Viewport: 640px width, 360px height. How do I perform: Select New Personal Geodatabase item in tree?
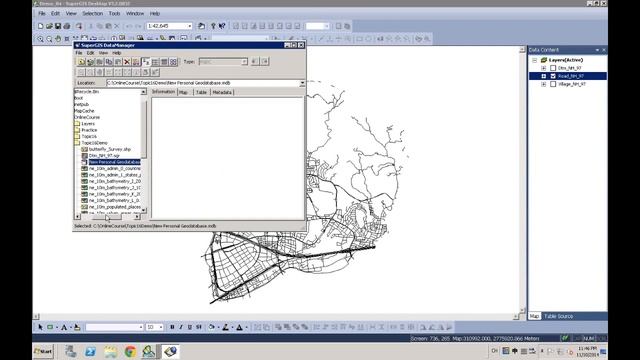(115, 162)
